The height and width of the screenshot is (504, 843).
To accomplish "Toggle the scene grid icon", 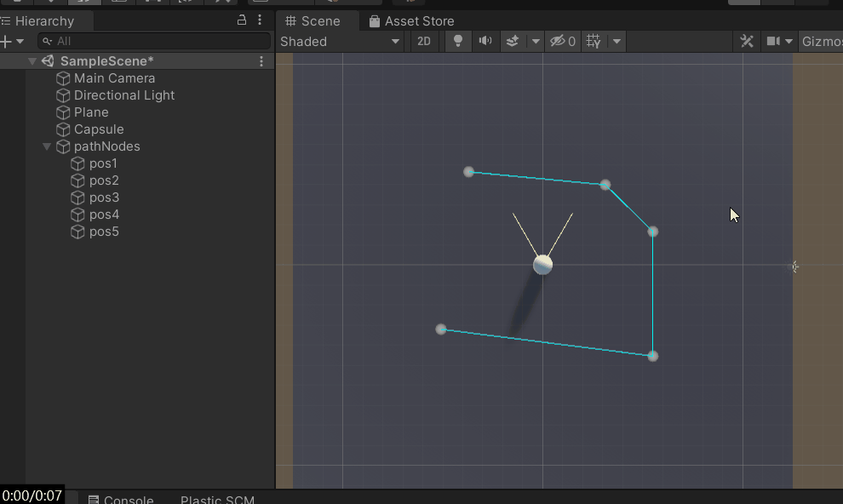I will point(594,42).
